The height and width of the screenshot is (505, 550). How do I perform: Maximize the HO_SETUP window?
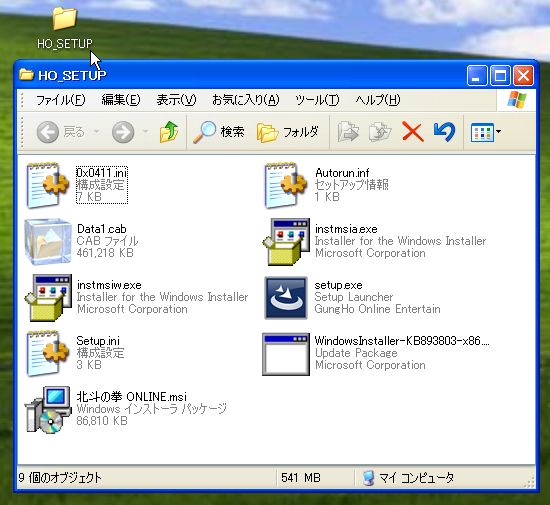500,75
